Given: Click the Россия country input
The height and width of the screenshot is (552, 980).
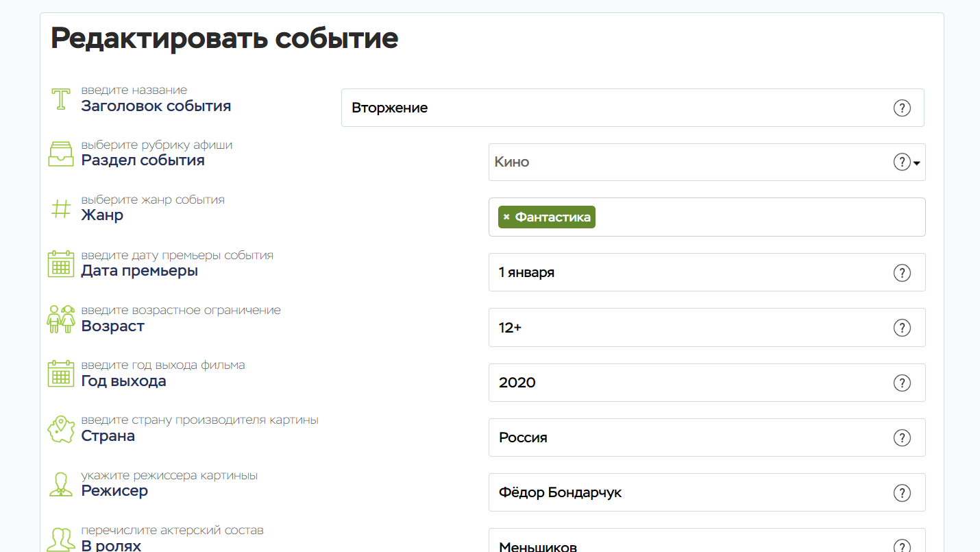Looking at the screenshot, I should coord(685,437).
